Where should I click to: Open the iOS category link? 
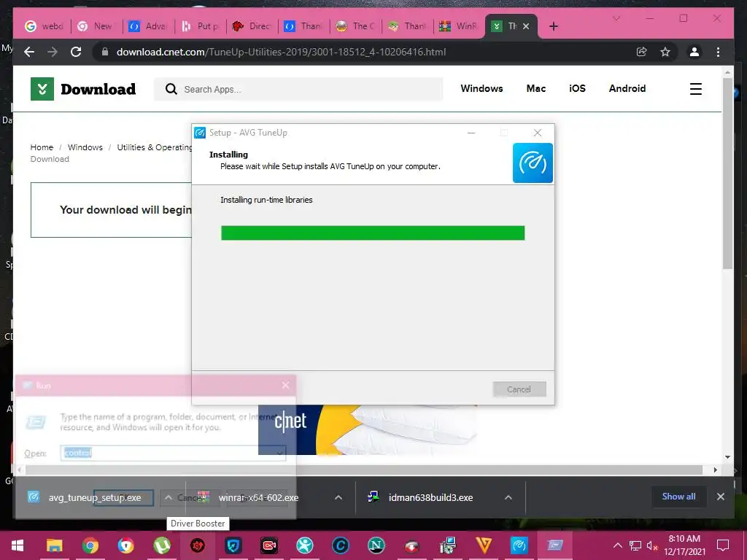(x=577, y=88)
